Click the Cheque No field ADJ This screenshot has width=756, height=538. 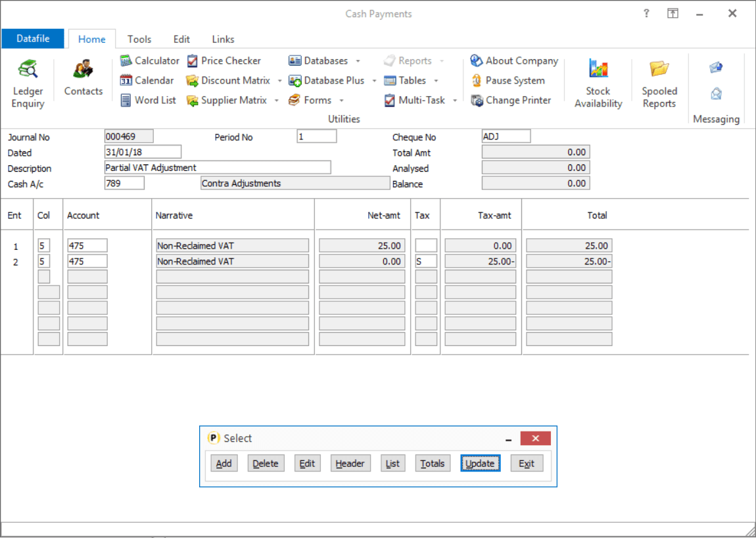[x=506, y=137]
